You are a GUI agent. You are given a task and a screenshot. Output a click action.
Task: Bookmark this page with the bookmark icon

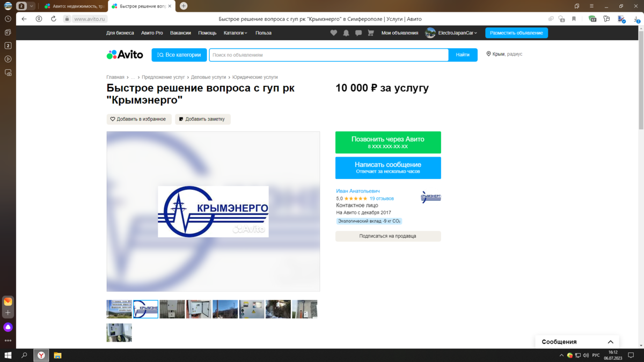[574, 19]
